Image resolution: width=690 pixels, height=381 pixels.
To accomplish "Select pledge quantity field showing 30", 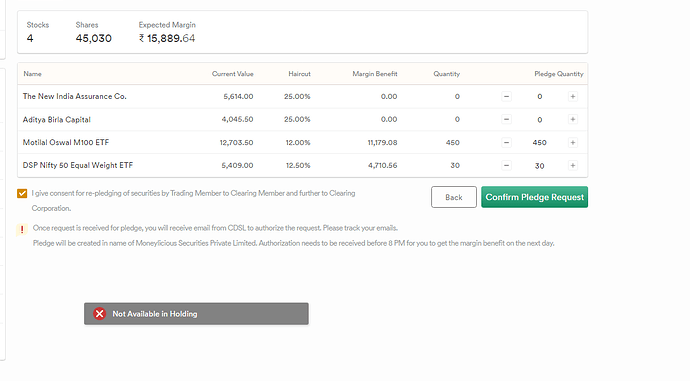I will coord(540,166).
